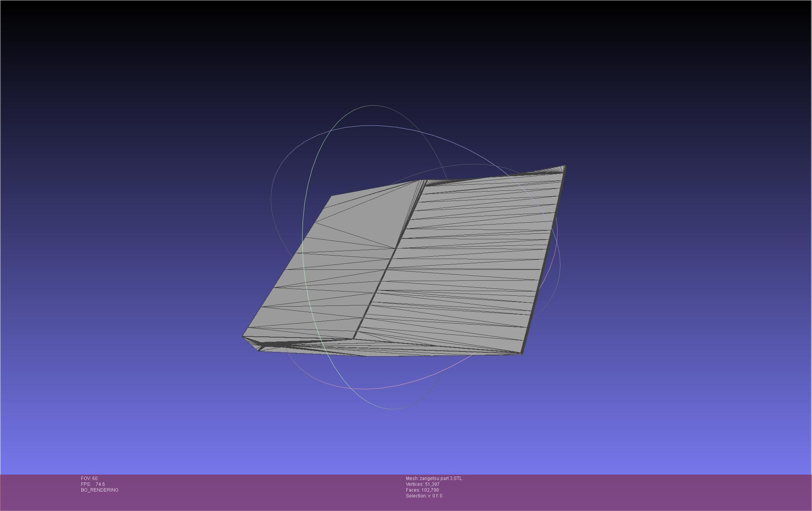Click the narrow bottom front face of mesh
This screenshot has width=812, height=511.
[x=387, y=350]
